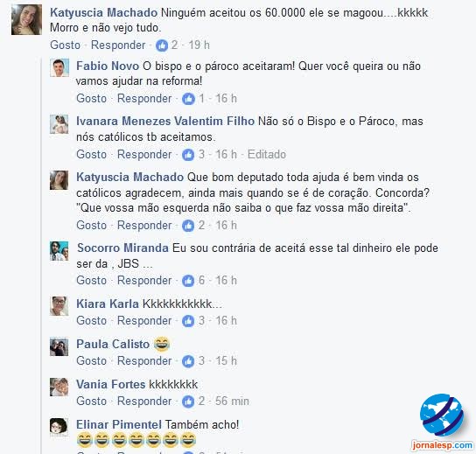Open reactions thumb icon on Socorro Miranda's comment
476x454 pixels.
pos(188,281)
